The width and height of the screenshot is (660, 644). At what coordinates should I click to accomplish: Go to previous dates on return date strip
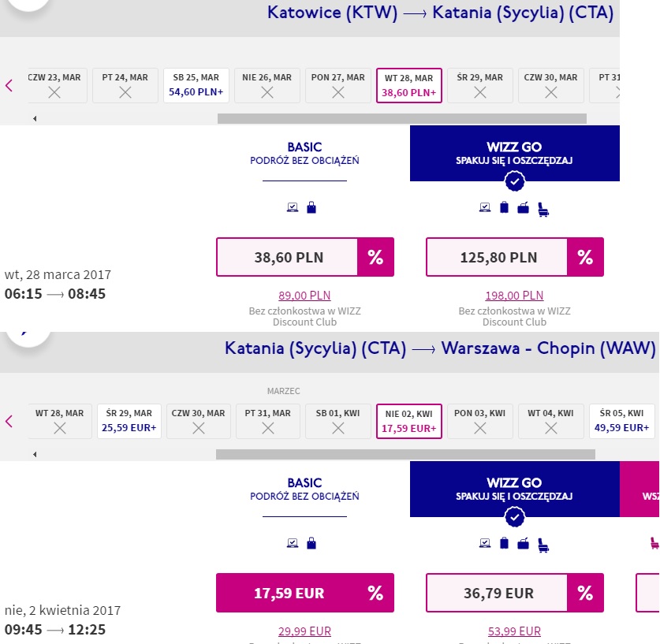[x=9, y=421]
